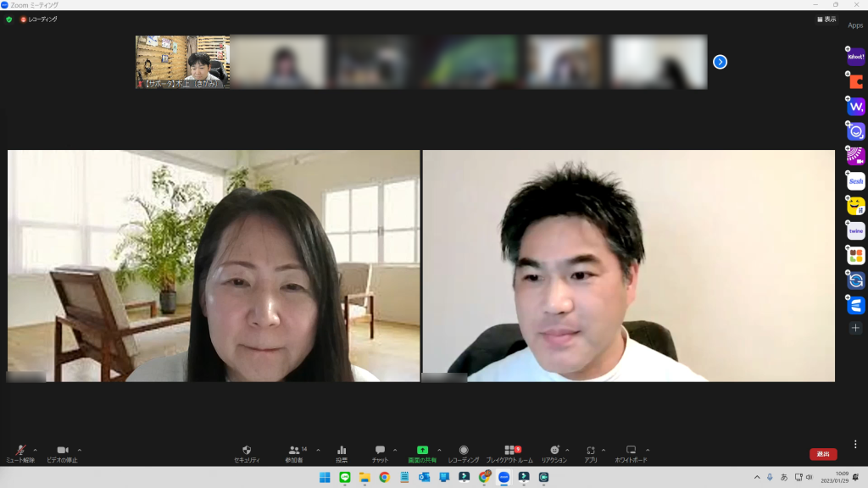Image resolution: width=868 pixels, height=488 pixels.
Task: Expand audio options arrow next to mute
Action: coord(35,450)
